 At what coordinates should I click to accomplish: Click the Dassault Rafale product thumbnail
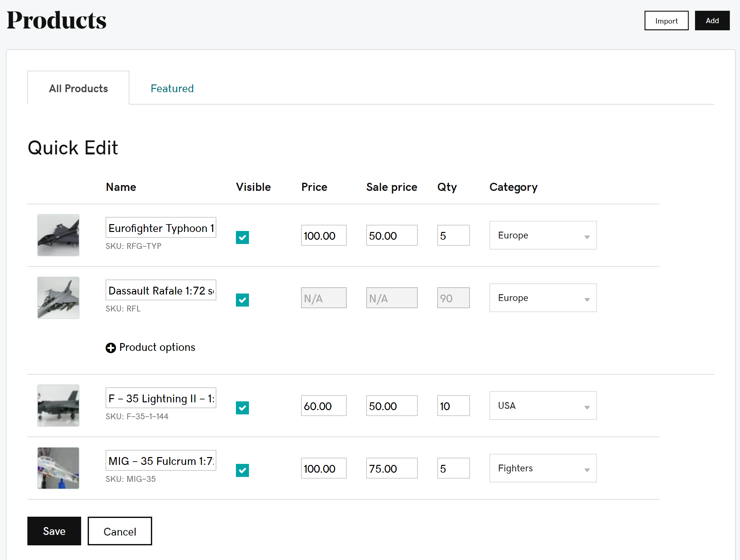click(58, 298)
